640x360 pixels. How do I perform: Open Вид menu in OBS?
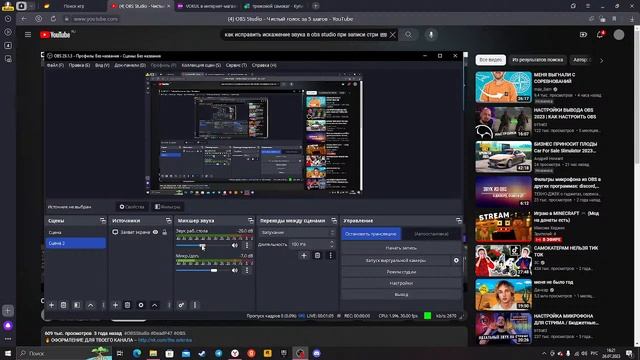pos(102,65)
